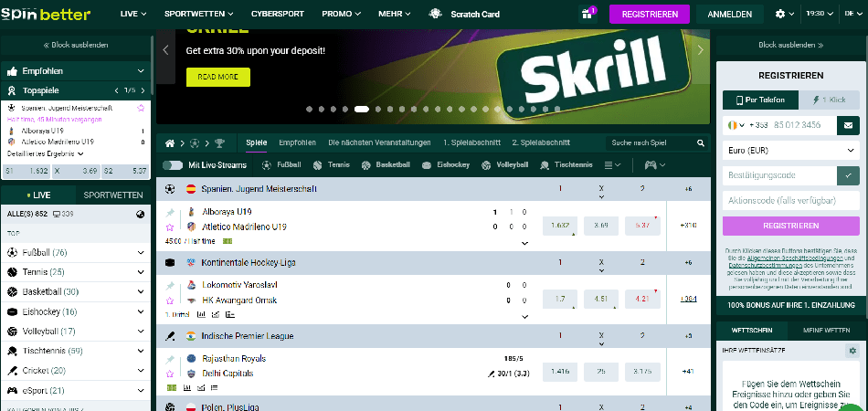
Task: Toggle the Mit Live-Streams switch
Action: 173,165
